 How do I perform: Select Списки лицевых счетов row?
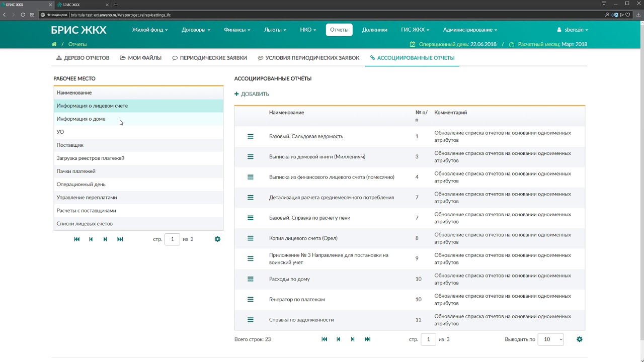138,224
